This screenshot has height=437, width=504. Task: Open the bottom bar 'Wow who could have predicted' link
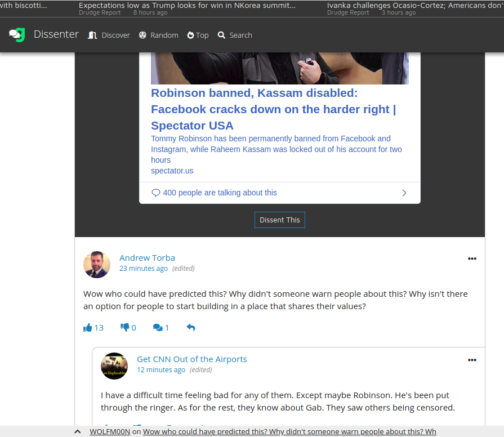click(x=289, y=431)
